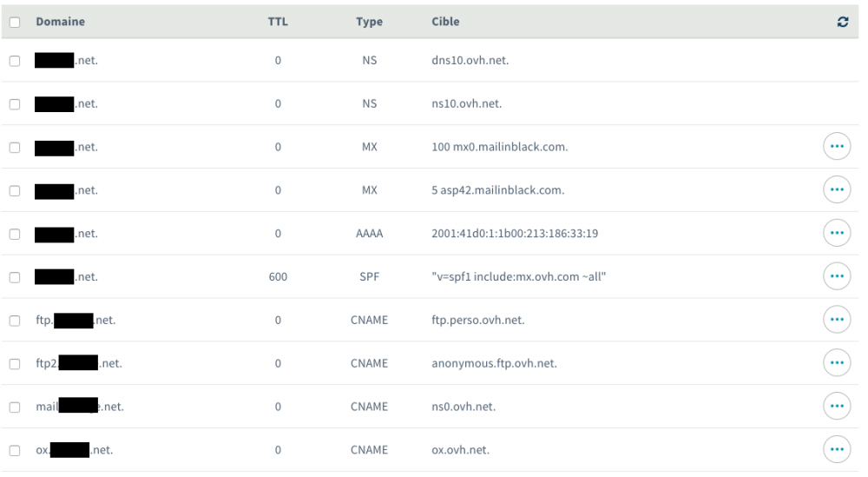Tick checkbox for ox.ovh.net CNAME row
Image resolution: width=868 pixels, height=477 pixels.
[x=15, y=450]
